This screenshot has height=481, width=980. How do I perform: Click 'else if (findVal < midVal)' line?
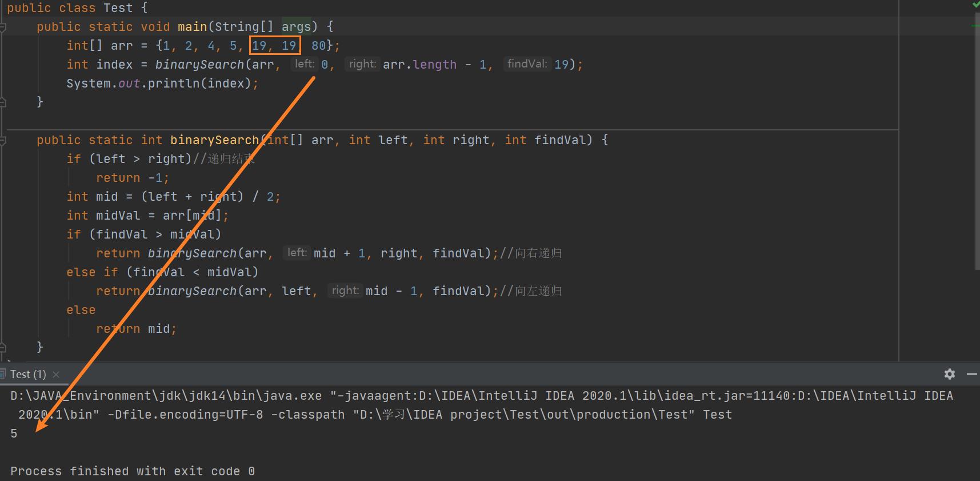(162, 272)
